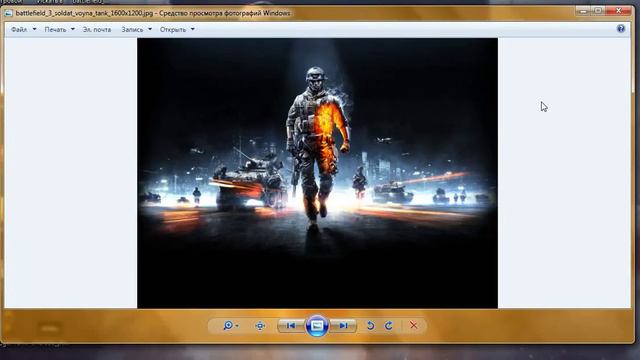Expand the Файл dropdown arrow
Screen dimensions: 640x360
(34, 29)
